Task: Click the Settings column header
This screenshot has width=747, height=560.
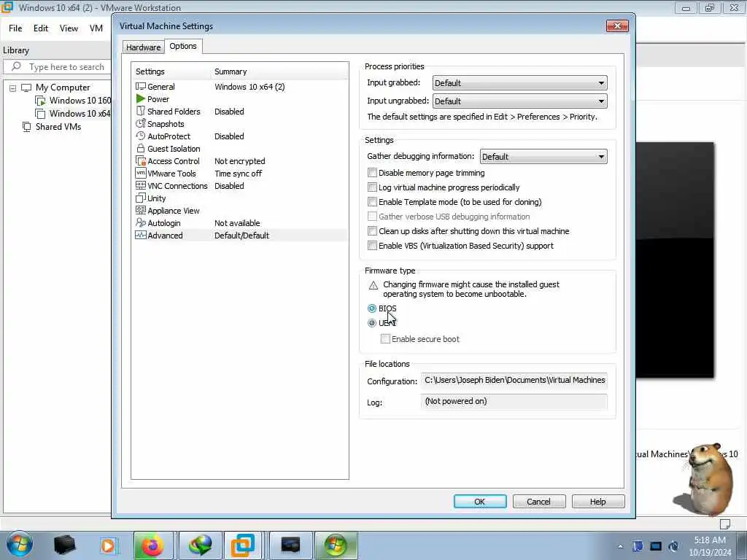Action: pyautogui.click(x=150, y=71)
